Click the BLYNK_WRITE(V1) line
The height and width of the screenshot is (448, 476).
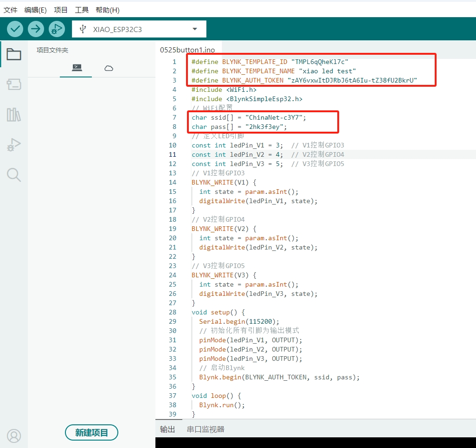tap(224, 182)
